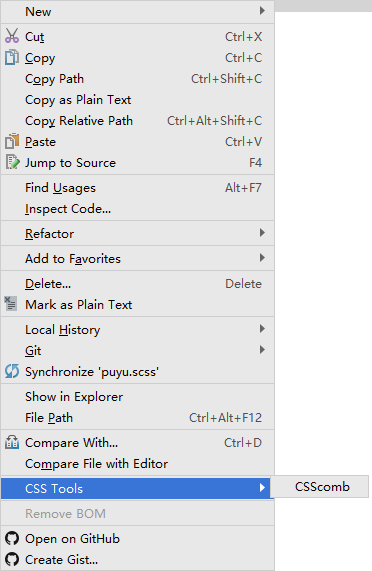Click the GitHub icon beside Open on GitHub
The image size is (372, 571).
click(12, 538)
